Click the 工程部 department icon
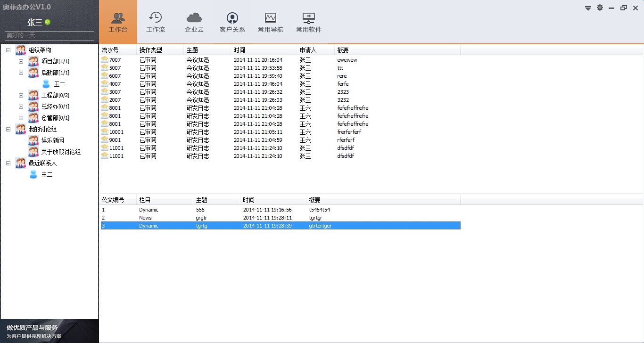The image size is (644, 343). point(33,95)
